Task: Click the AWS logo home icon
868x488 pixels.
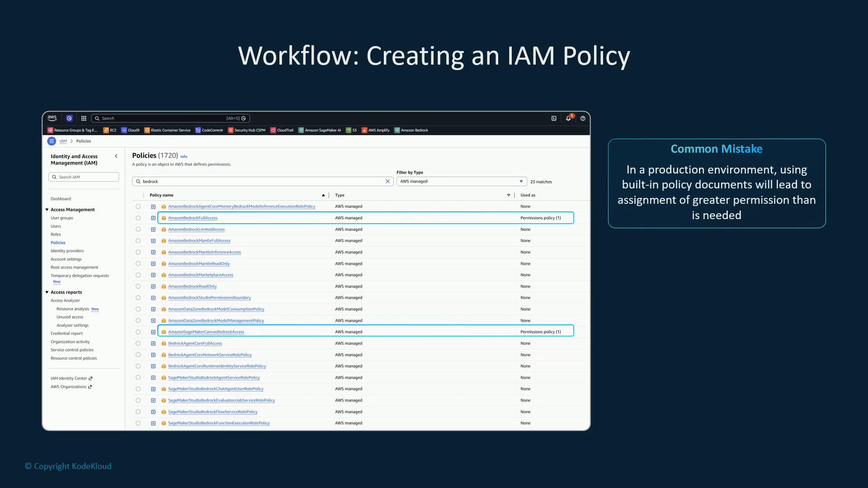Action: tap(52, 118)
